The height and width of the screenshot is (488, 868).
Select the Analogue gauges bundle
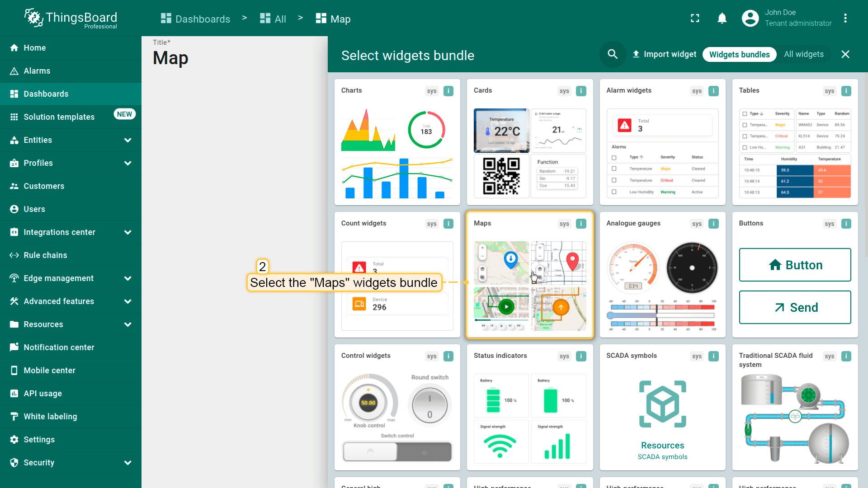[x=662, y=275]
